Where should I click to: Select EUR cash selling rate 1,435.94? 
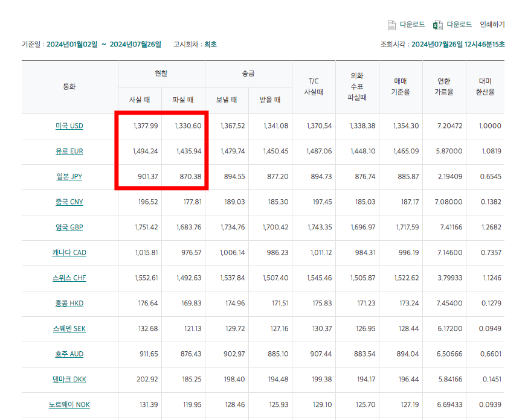189,151
